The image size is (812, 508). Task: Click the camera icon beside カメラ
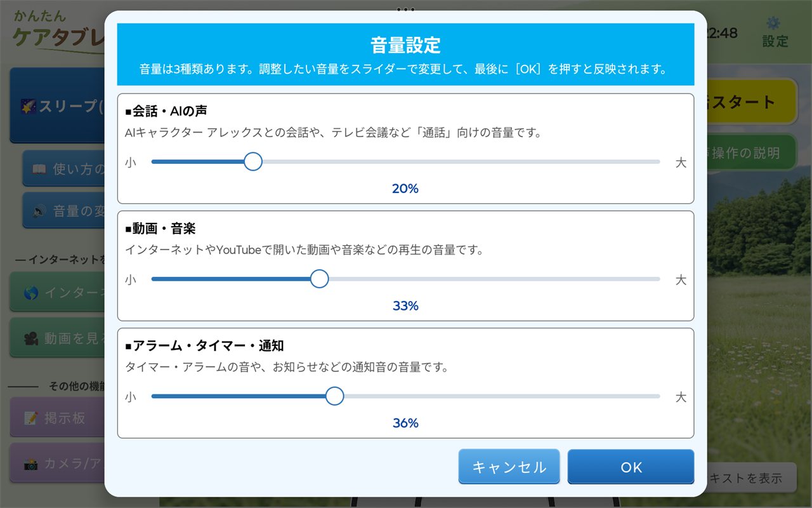pyautogui.click(x=31, y=464)
